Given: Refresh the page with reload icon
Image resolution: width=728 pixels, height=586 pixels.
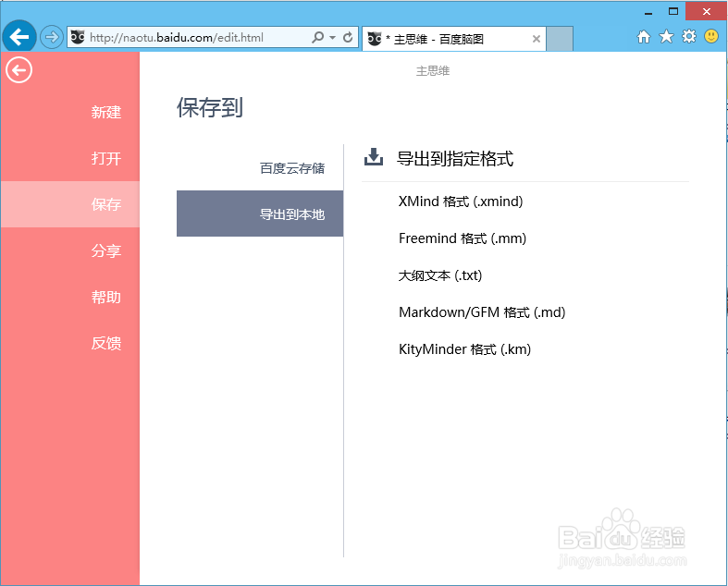Looking at the screenshot, I should coord(348,37).
